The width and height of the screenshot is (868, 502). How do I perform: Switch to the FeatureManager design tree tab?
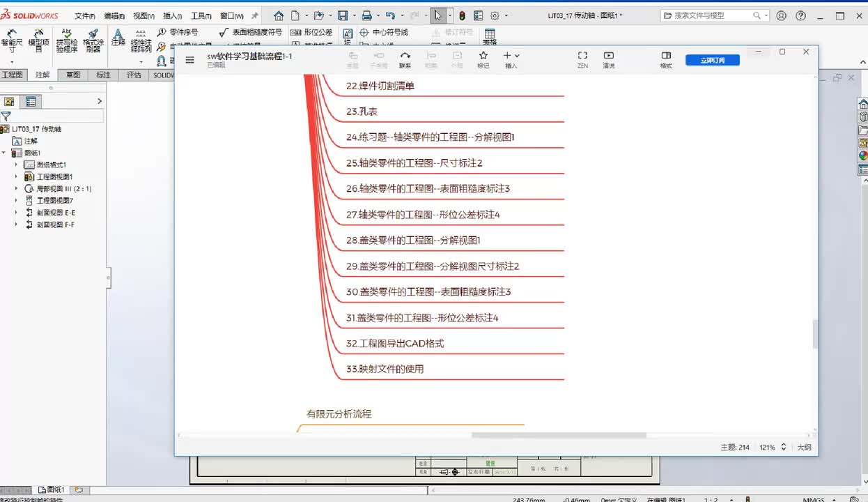coord(9,101)
